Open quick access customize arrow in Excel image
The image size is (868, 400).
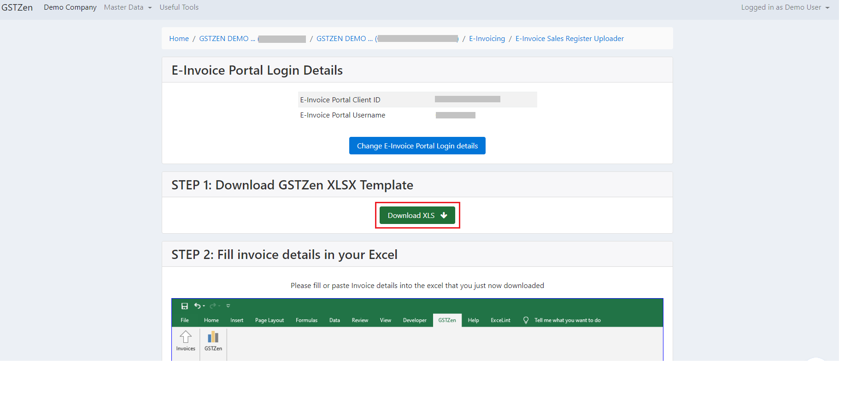[x=228, y=306]
